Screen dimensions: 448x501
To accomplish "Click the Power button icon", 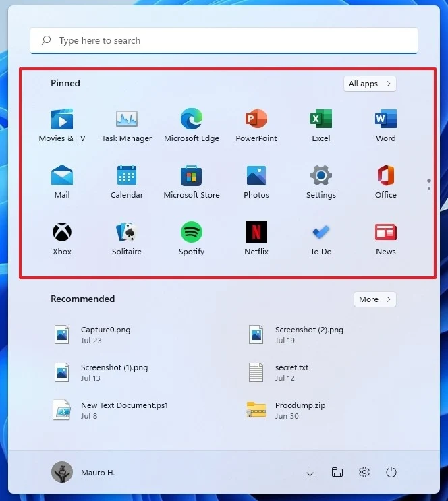I will (391, 472).
